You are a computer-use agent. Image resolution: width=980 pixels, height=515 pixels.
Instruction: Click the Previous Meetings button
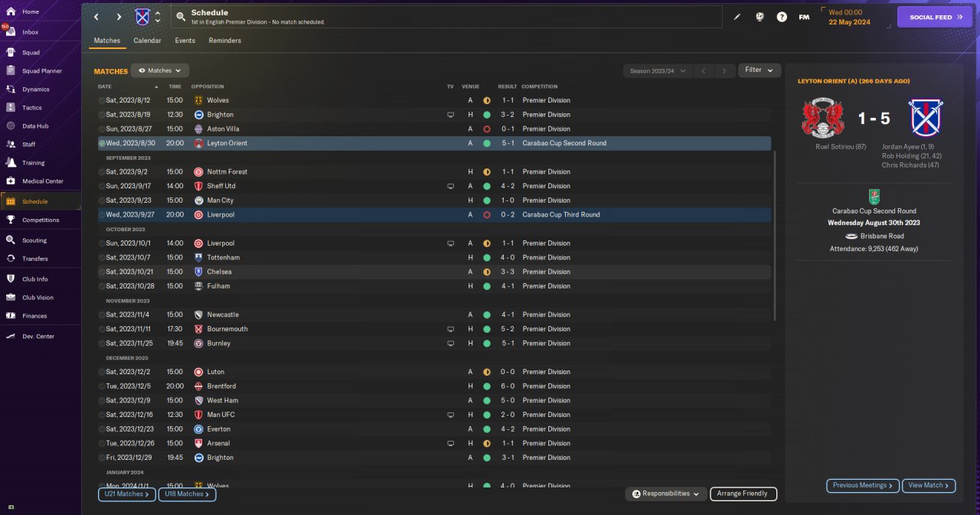click(x=862, y=485)
